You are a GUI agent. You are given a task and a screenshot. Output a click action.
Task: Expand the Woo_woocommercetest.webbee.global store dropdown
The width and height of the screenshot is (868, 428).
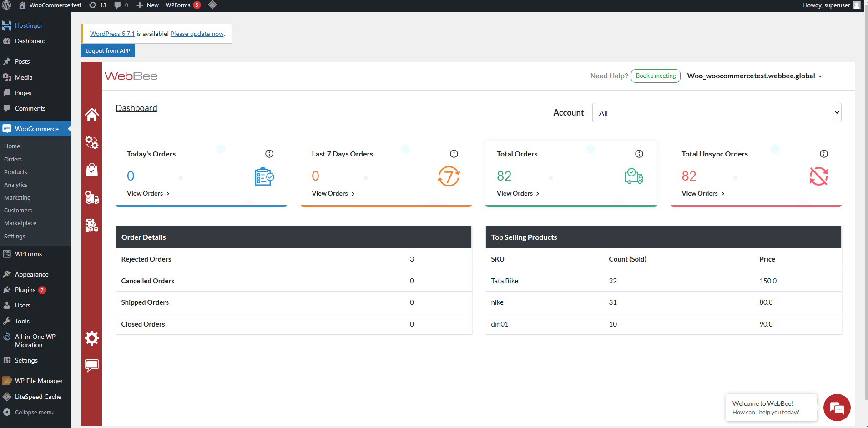pos(754,76)
